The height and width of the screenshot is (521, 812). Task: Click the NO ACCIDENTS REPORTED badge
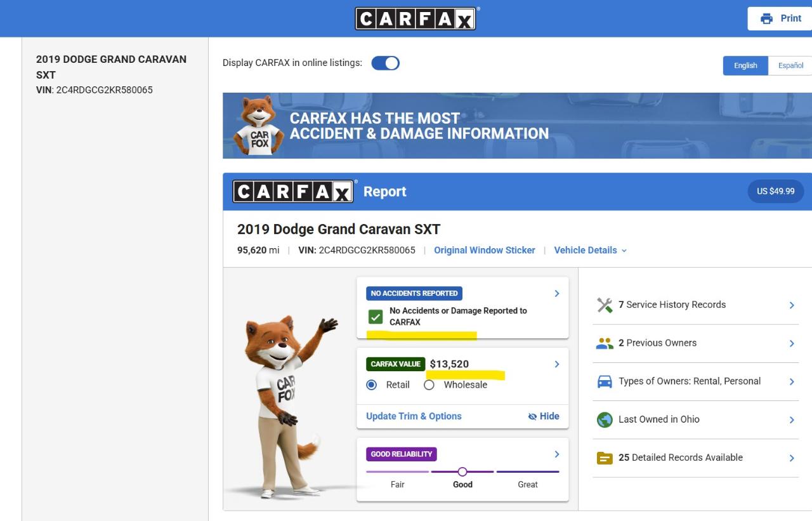[414, 293]
